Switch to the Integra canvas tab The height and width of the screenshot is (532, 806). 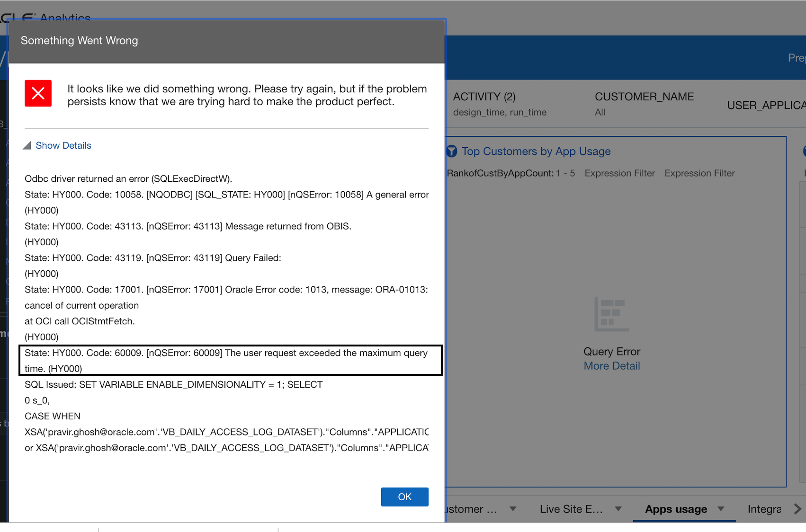(764, 509)
